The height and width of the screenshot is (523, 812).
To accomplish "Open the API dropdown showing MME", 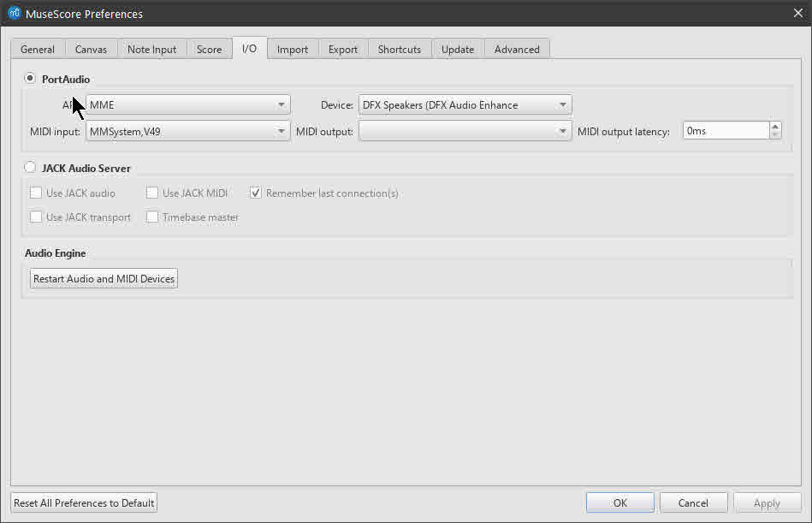I will coord(188,104).
